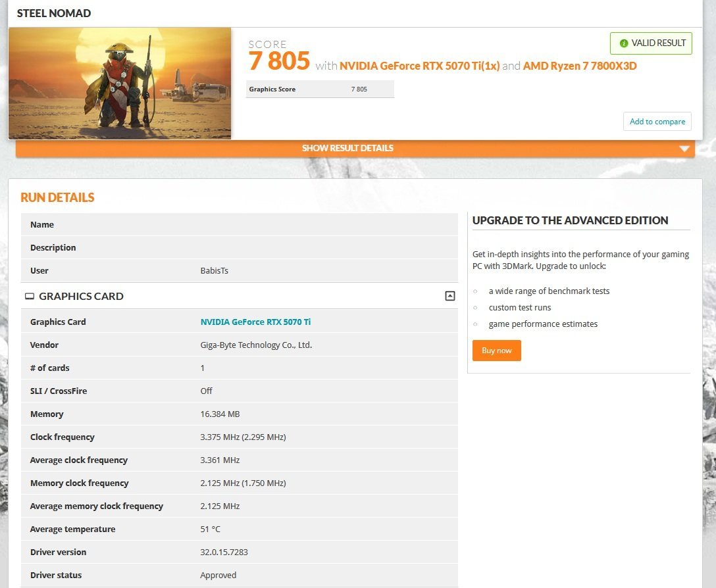Click the 'custom test runs' list item

[520, 307]
